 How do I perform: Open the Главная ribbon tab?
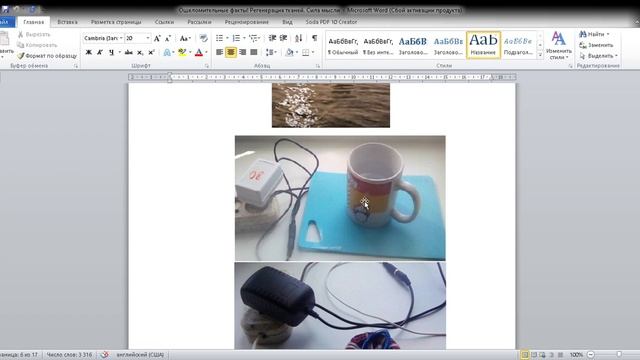pos(33,22)
